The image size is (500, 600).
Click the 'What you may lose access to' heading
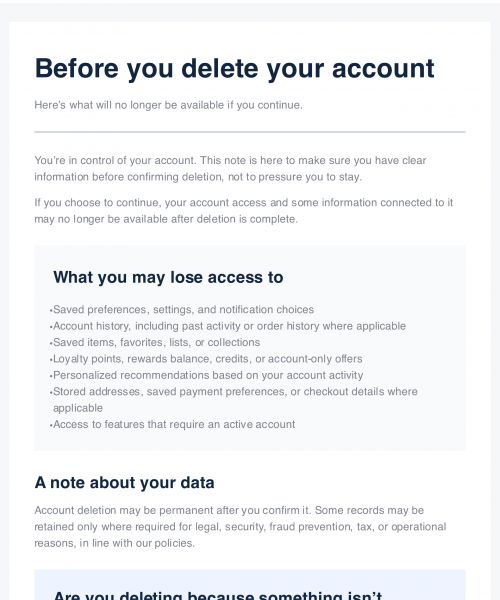point(168,277)
